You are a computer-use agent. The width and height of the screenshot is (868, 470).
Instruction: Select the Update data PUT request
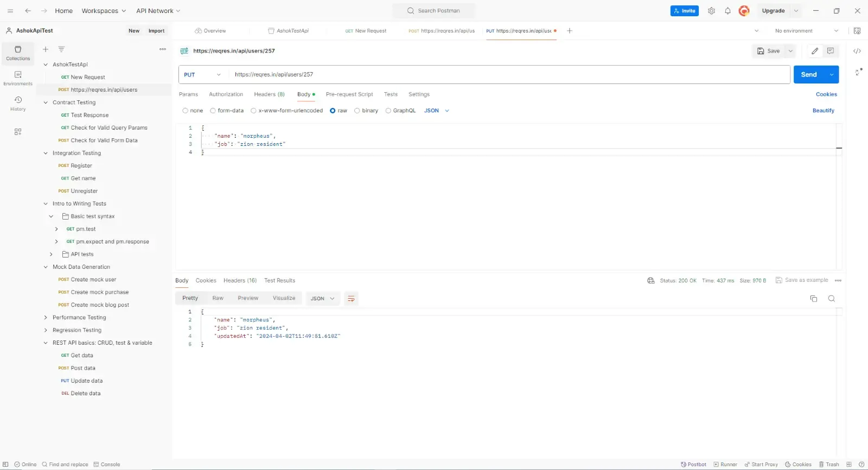coord(86,381)
